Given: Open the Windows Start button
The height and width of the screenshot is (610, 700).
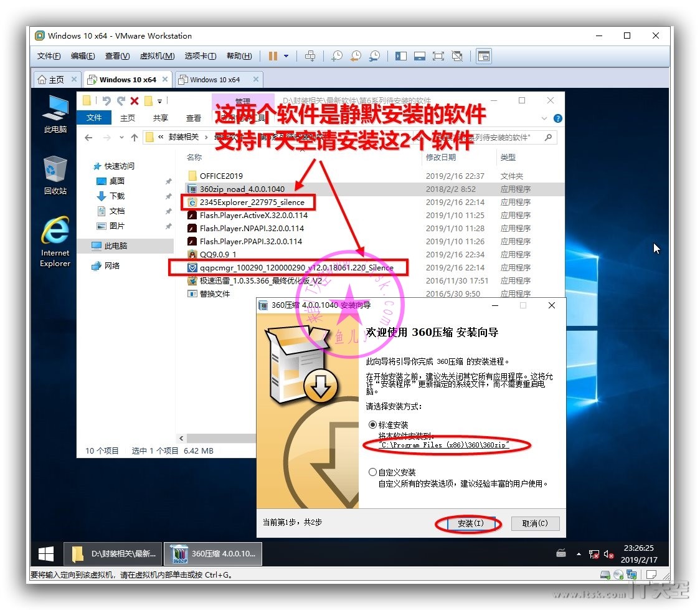Looking at the screenshot, I should click(46, 554).
